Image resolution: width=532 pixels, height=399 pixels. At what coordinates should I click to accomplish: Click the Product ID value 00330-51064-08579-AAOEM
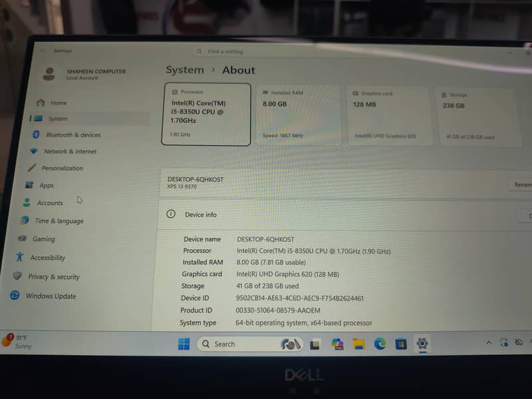pos(278,310)
